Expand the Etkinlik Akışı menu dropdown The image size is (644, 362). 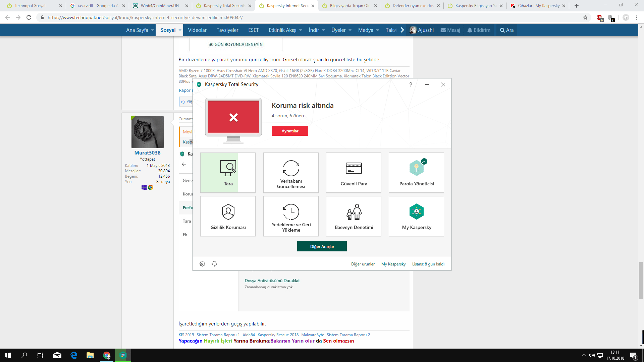click(301, 30)
